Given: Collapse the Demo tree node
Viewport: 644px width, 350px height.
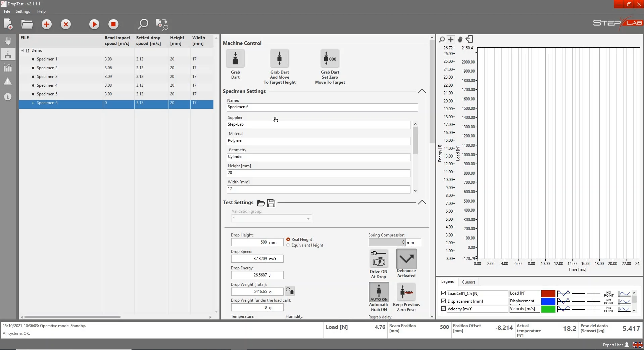Looking at the screenshot, I should [x=22, y=50].
